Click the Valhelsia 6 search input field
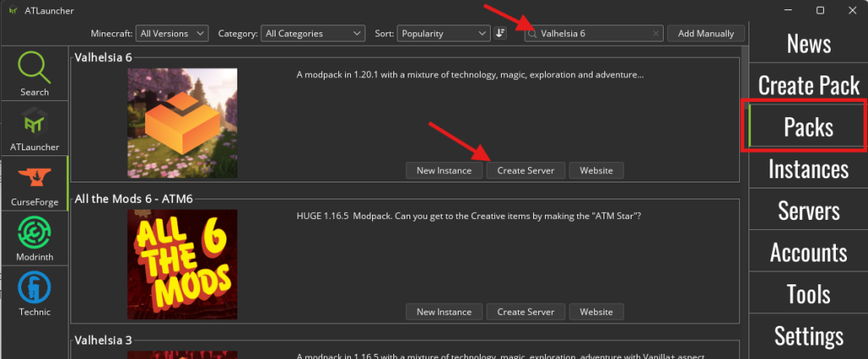Screen dimensions: 868x359 point(594,33)
